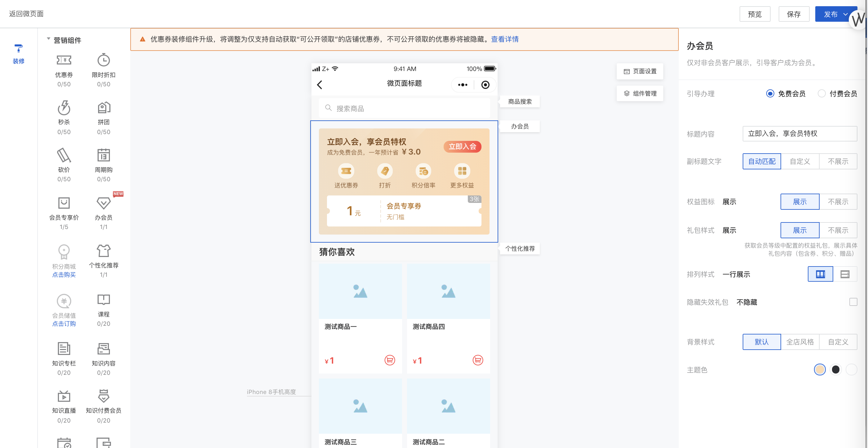Check the 隐藏失效礼包 checkbox
Image resolution: width=868 pixels, height=448 pixels.
pyautogui.click(x=853, y=302)
